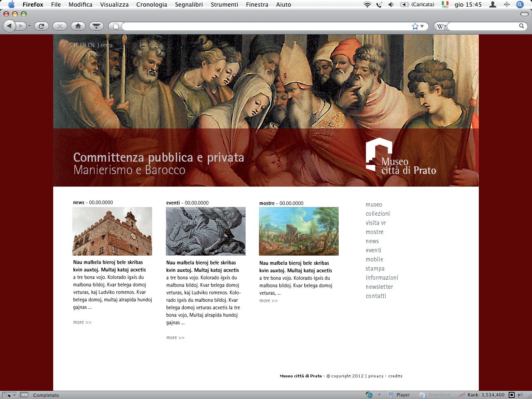This screenshot has height=399, width=532.
Task: Click the page icon in the address bar
Action: (116, 26)
